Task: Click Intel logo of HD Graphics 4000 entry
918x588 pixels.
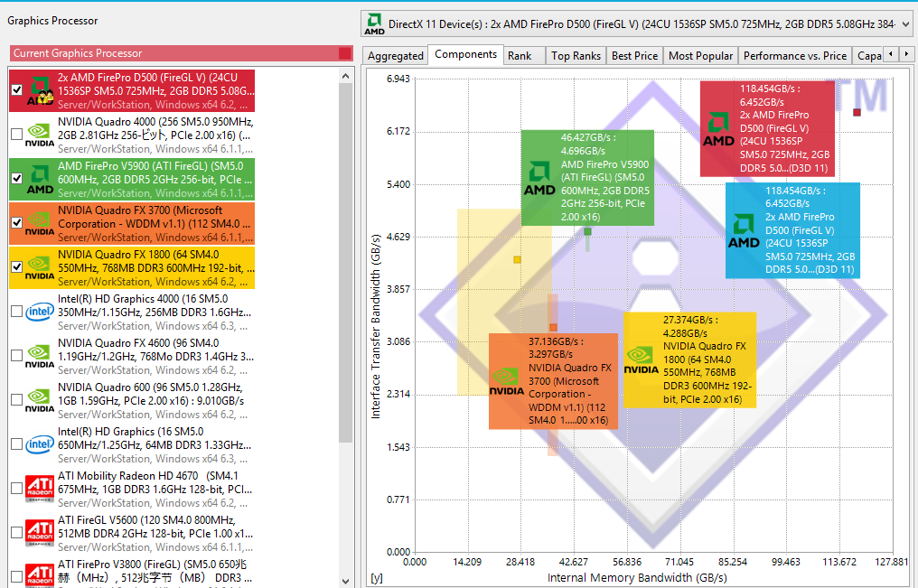Action: (x=40, y=312)
